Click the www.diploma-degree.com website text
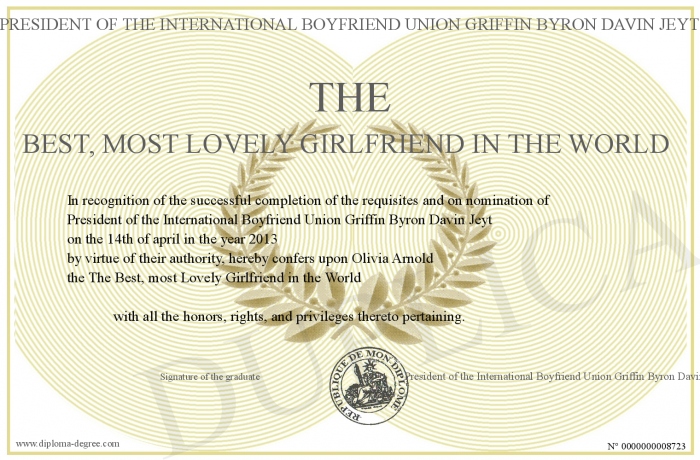Viewport: 700px width, 460px height. point(67,444)
